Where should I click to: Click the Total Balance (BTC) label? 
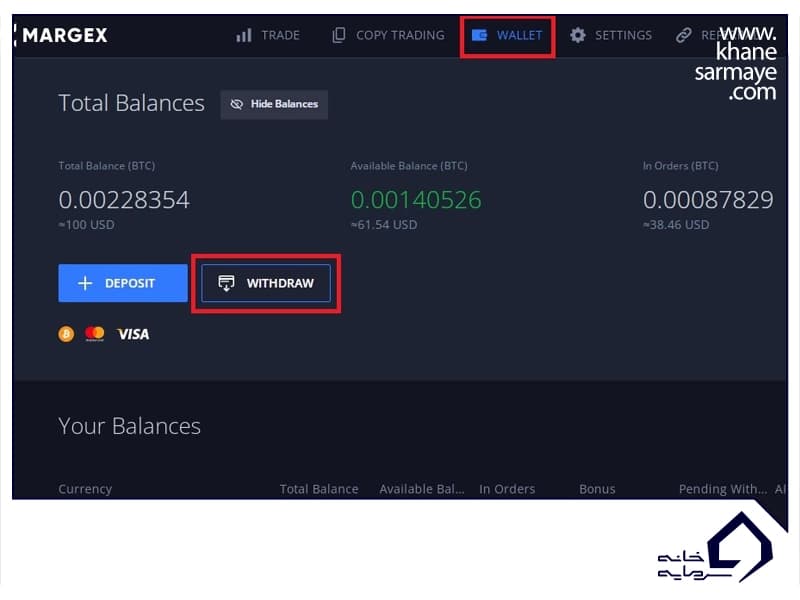(107, 166)
